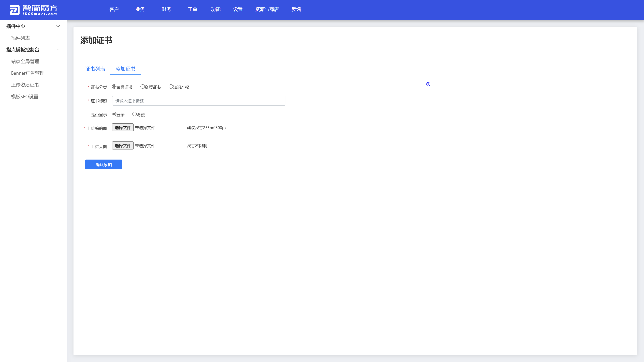
Task: Collapse the 指点模板控制台 sidebar group
Action: tap(58, 50)
